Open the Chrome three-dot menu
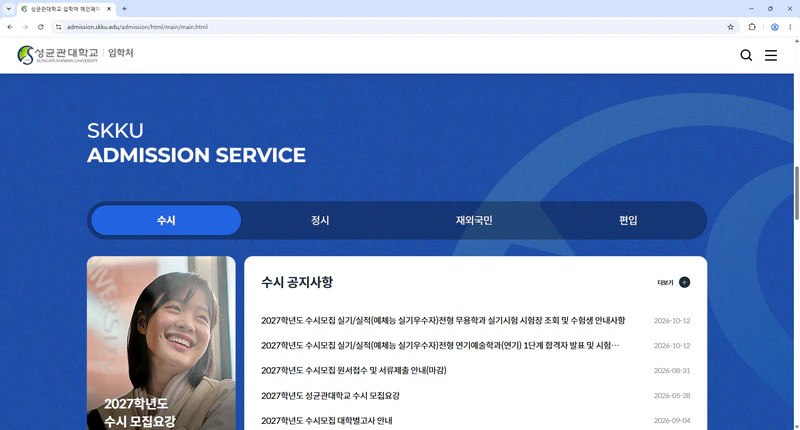This screenshot has width=800, height=430. (x=790, y=27)
